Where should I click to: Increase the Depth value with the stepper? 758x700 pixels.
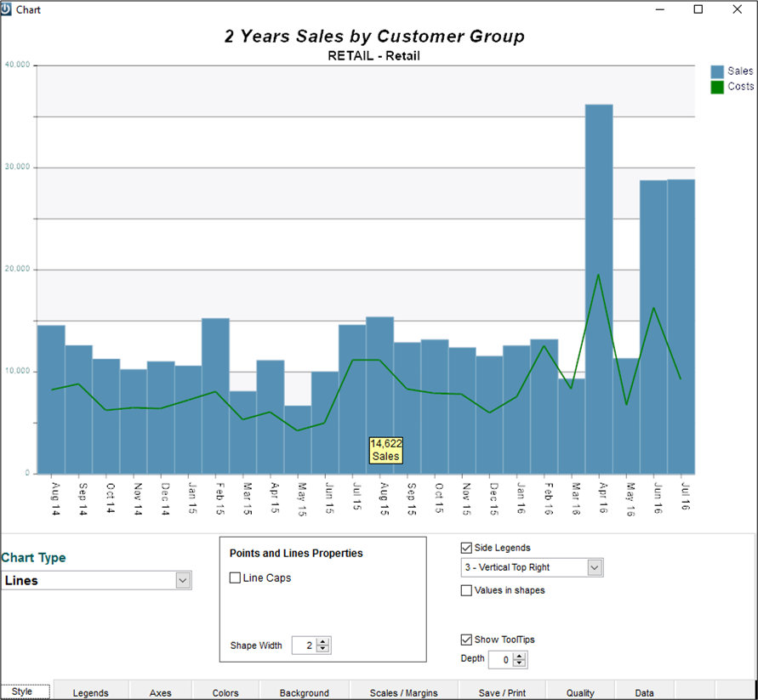click(520, 656)
